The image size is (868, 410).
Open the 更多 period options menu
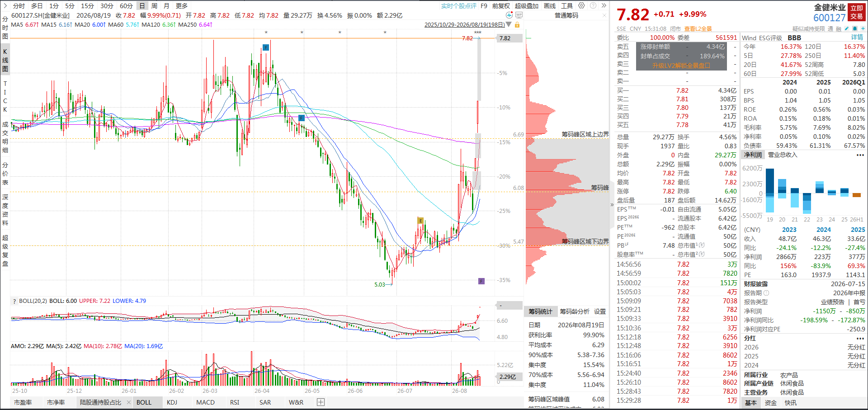pyautogui.click(x=182, y=6)
